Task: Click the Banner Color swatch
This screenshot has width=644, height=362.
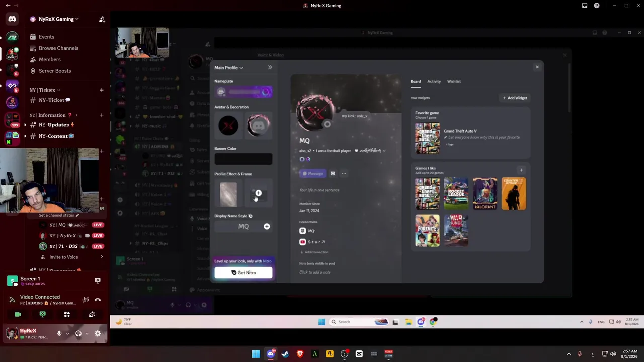Action: [244, 159]
